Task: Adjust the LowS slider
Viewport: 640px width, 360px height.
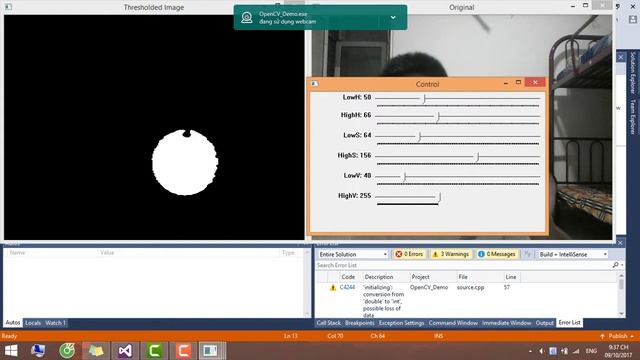Action: [x=419, y=136]
